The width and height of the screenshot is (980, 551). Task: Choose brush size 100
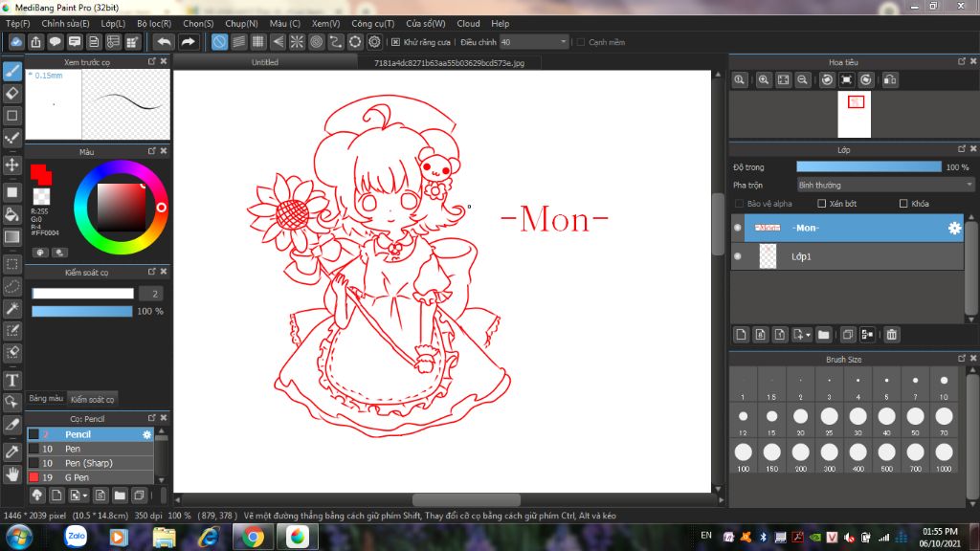click(743, 455)
